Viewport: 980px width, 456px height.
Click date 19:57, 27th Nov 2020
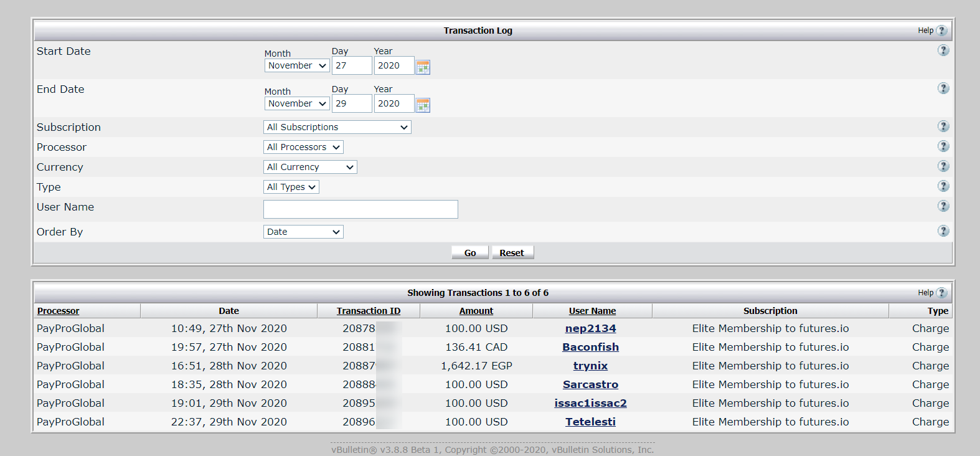pos(229,347)
